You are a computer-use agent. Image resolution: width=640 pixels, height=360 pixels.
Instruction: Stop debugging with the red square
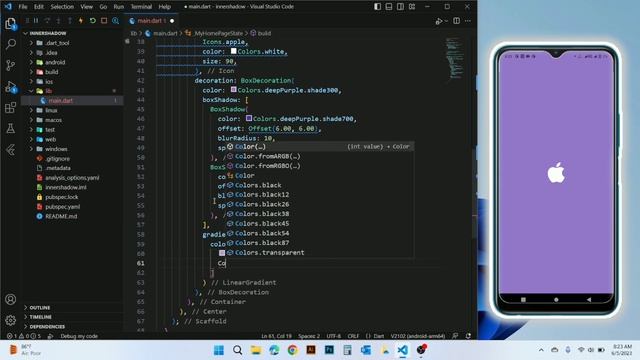104,20
